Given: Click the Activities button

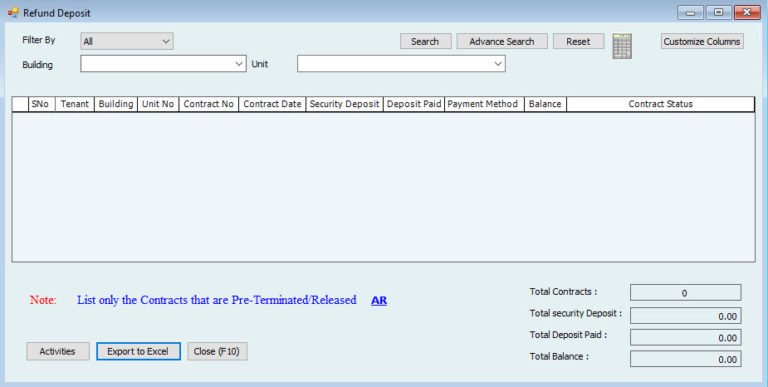Looking at the screenshot, I should click(x=58, y=351).
